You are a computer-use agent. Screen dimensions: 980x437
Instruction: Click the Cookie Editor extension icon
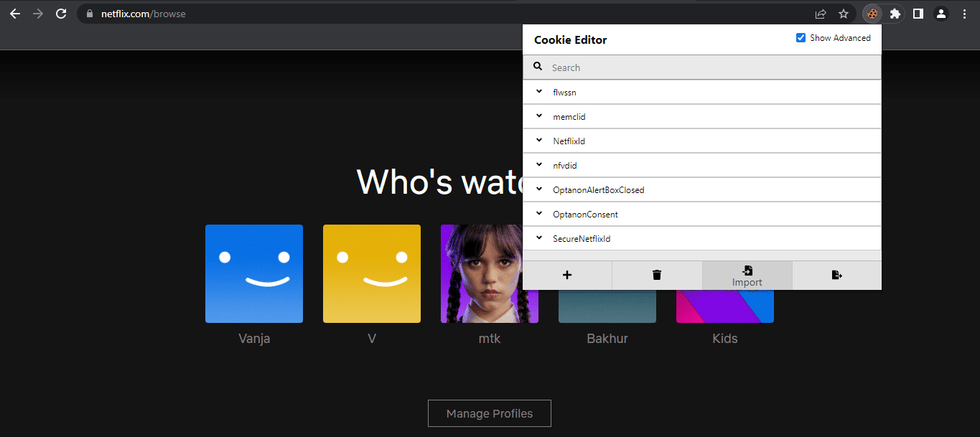[x=872, y=14]
